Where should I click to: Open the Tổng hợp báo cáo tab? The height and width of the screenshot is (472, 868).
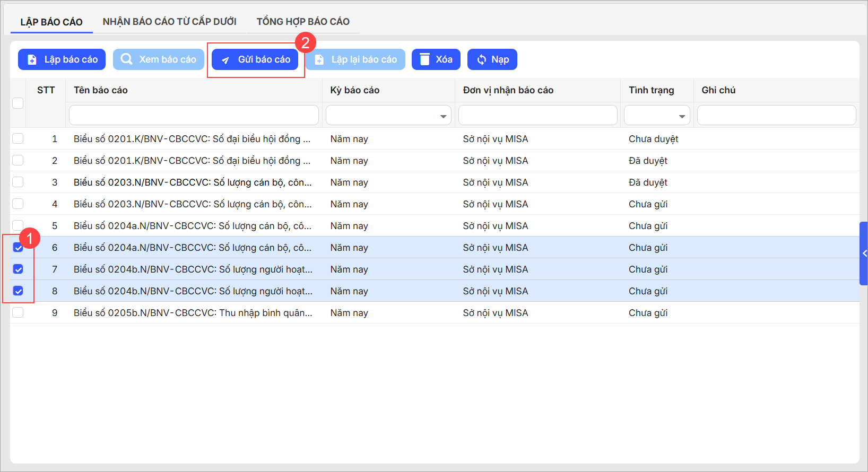[x=303, y=22]
